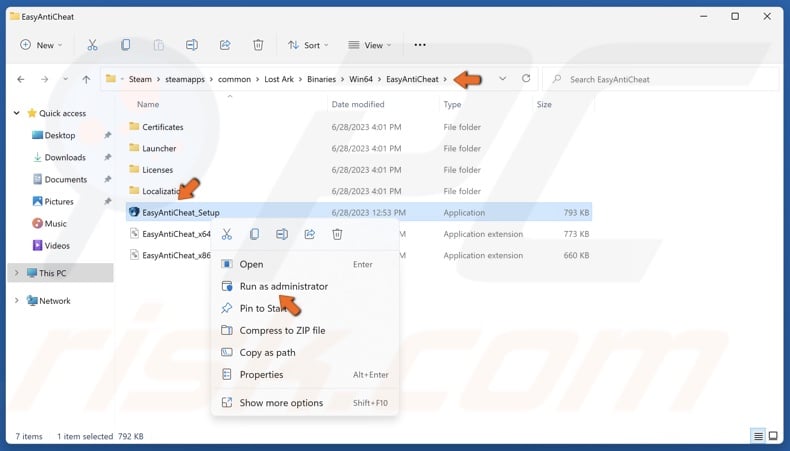Refresh the EasyAntiCheat folder view

pyautogui.click(x=526, y=79)
